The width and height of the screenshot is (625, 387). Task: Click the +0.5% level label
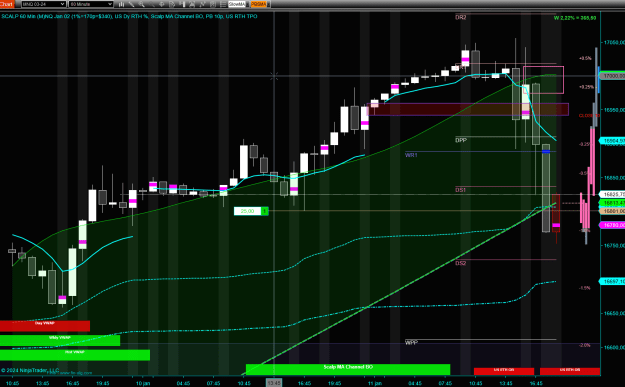[585, 58]
